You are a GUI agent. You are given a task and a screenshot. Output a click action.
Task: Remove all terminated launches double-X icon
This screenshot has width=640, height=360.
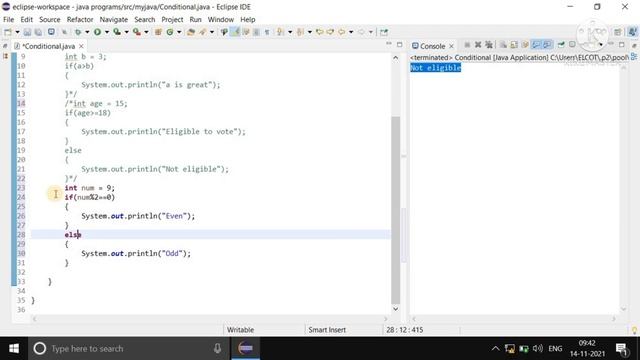click(x=489, y=45)
